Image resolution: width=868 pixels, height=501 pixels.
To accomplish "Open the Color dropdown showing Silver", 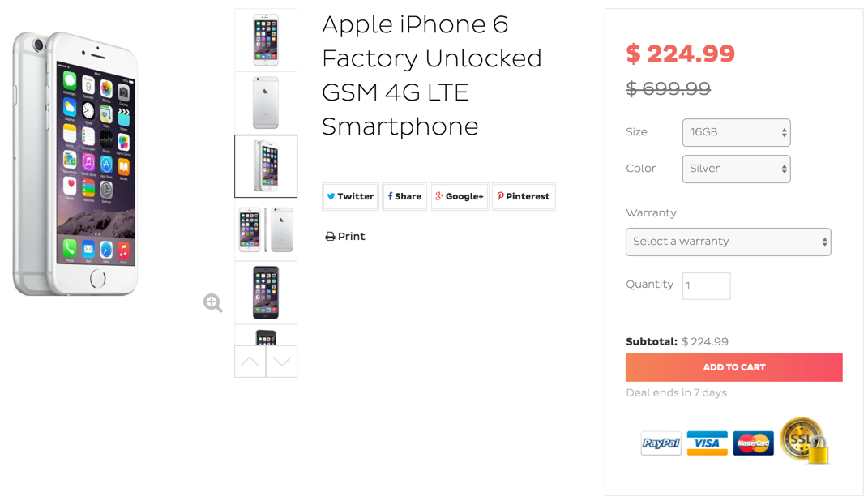I will (x=736, y=169).
